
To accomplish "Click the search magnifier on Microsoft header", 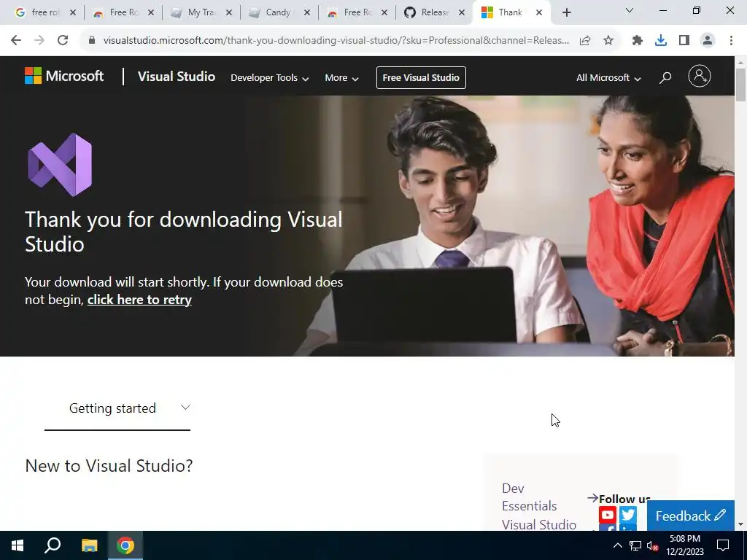I will [665, 77].
